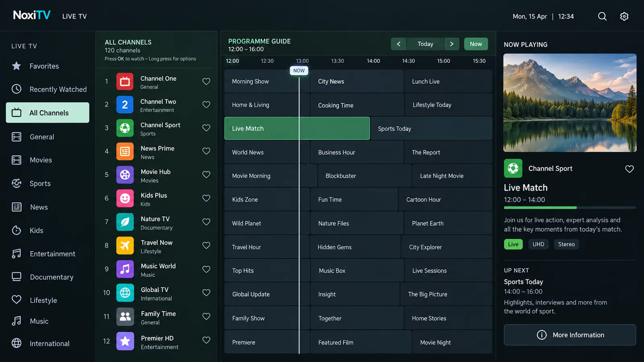The height and width of the screenshot is (362, 644).
Task: Select Kids Plus pink smiley icon
Action: tap(125, 198)
